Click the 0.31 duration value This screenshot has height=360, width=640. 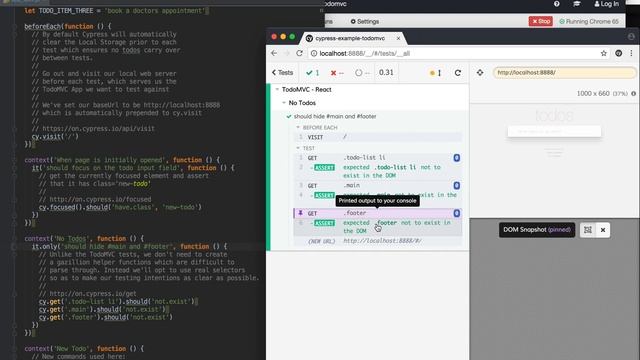pyautogui.click(x=386, y=72)
